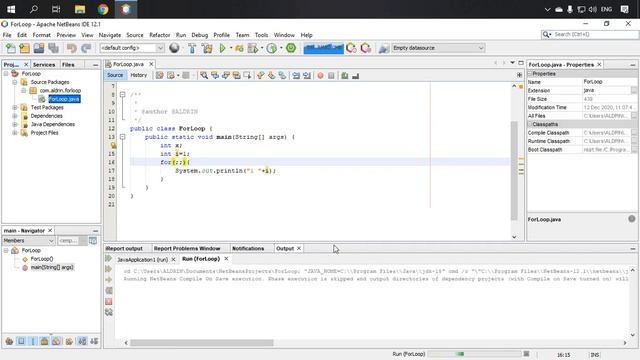Expand the Dependencies node
640x360 pixels.
(15, 116)
